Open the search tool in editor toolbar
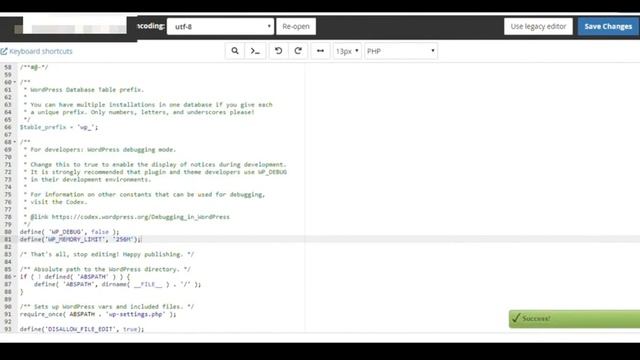This screenshot has width=640, height=360. click(x=235, y=51)
